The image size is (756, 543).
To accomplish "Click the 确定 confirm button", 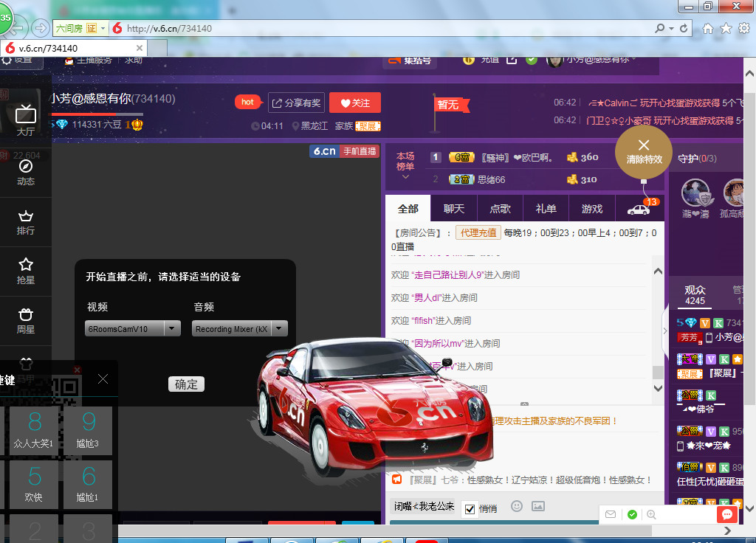I will 186,384.
